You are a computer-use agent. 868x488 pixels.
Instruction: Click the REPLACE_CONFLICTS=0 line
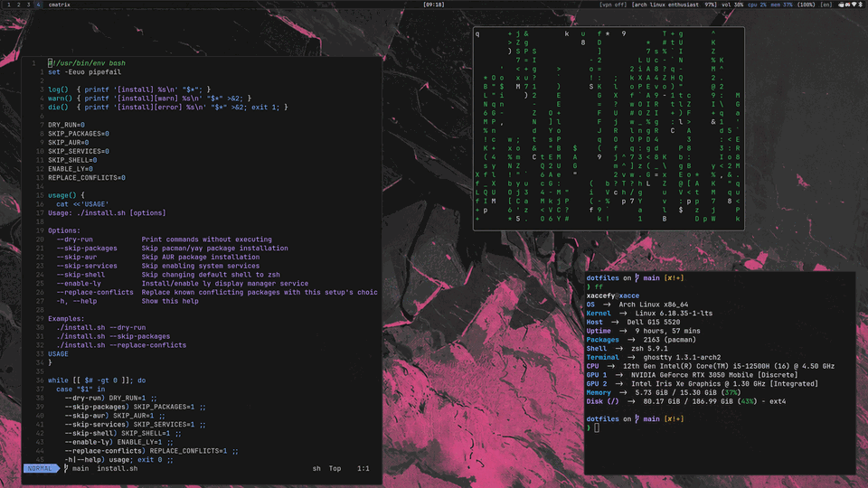87,178
